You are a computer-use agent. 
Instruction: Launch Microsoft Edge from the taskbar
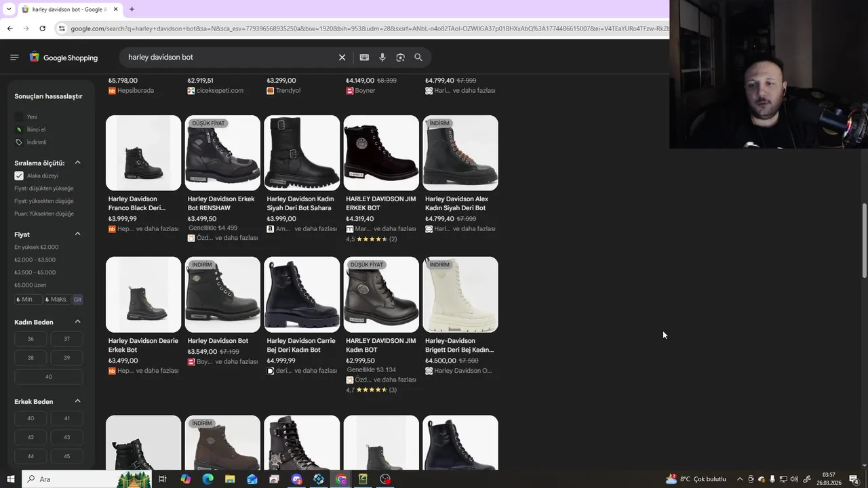(208, 479)
